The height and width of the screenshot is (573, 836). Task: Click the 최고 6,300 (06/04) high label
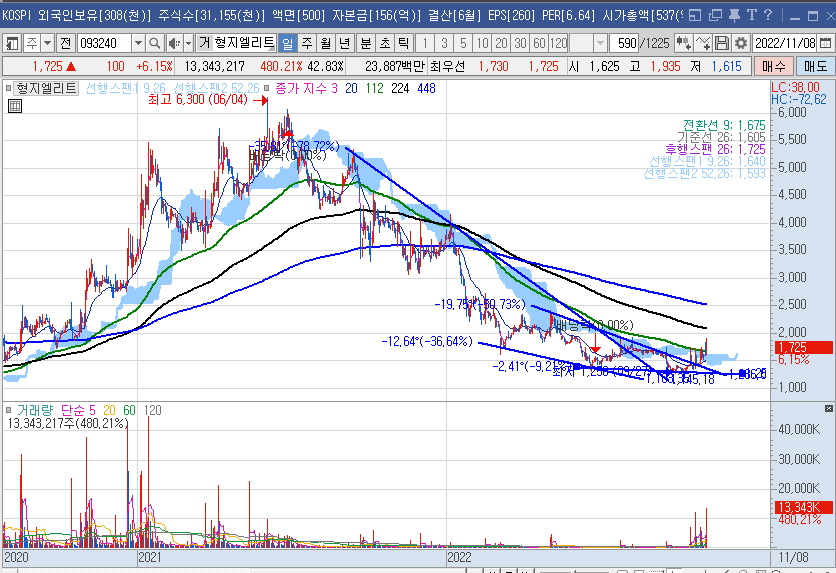click(x=198, y=100)
